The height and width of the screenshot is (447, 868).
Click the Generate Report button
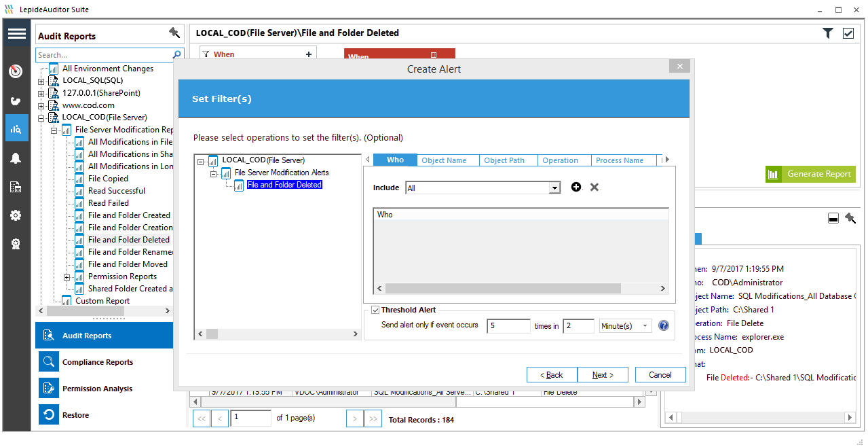pos(810,174)
